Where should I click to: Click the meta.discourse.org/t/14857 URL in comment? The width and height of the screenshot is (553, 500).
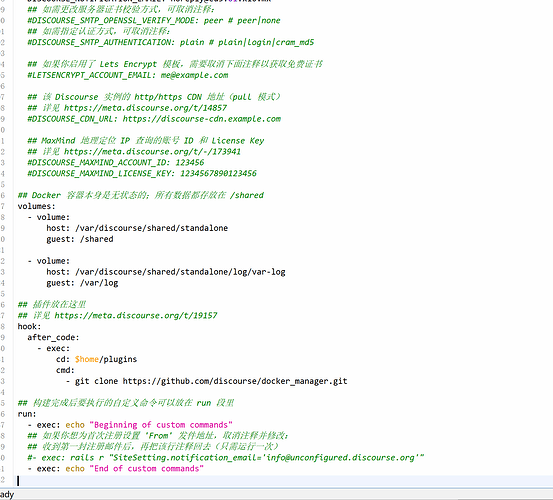tap(145, 108)
